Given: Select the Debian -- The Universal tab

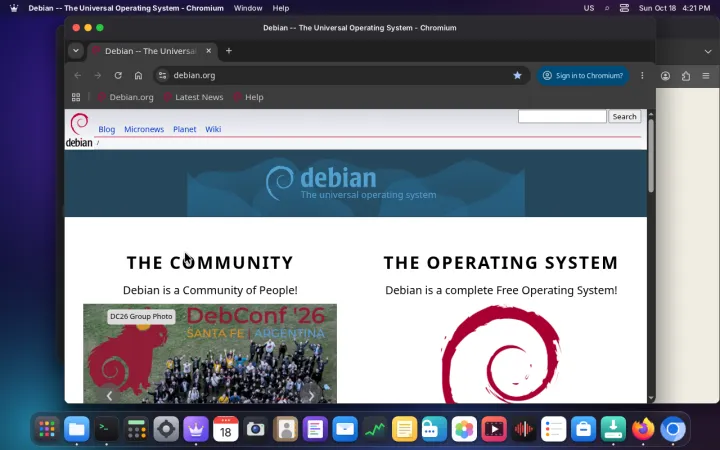Looking at the screenshot, I should point(152,51).
